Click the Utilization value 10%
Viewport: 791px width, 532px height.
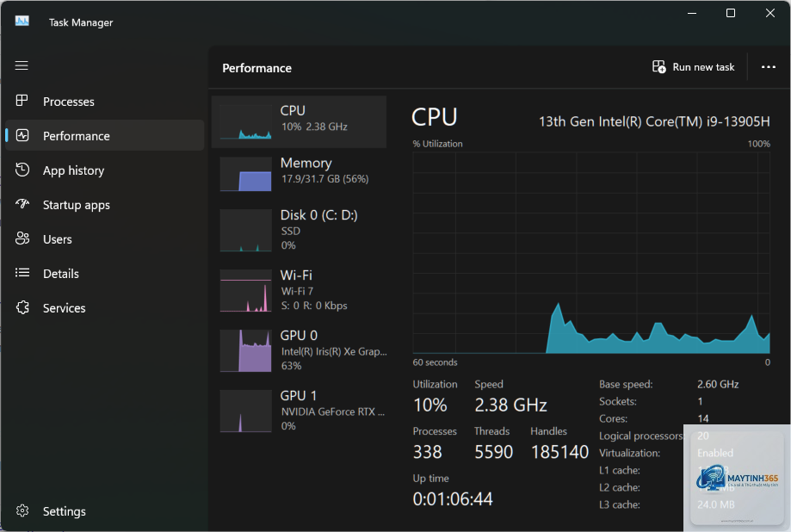tap(429, 405)
